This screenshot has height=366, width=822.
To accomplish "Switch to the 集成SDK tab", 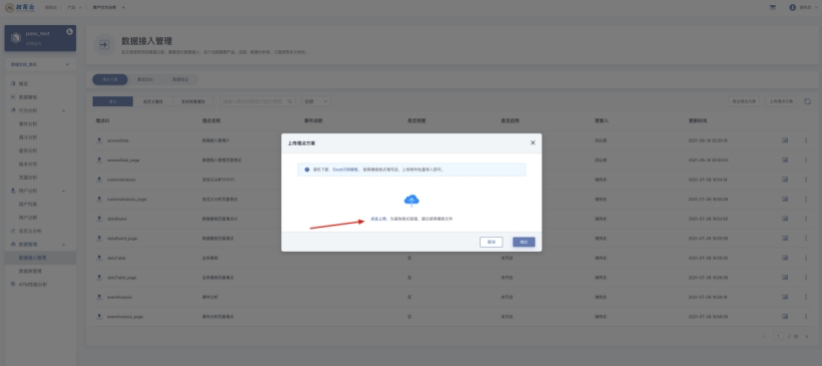I will pyautogui.click(x=145, y=80).
